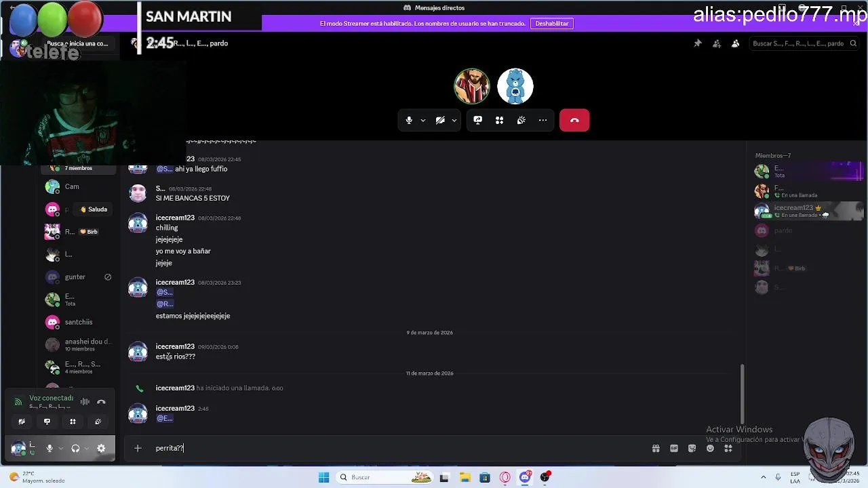Open soundboard from voice connected panel
868x488 pixels.
98,422
